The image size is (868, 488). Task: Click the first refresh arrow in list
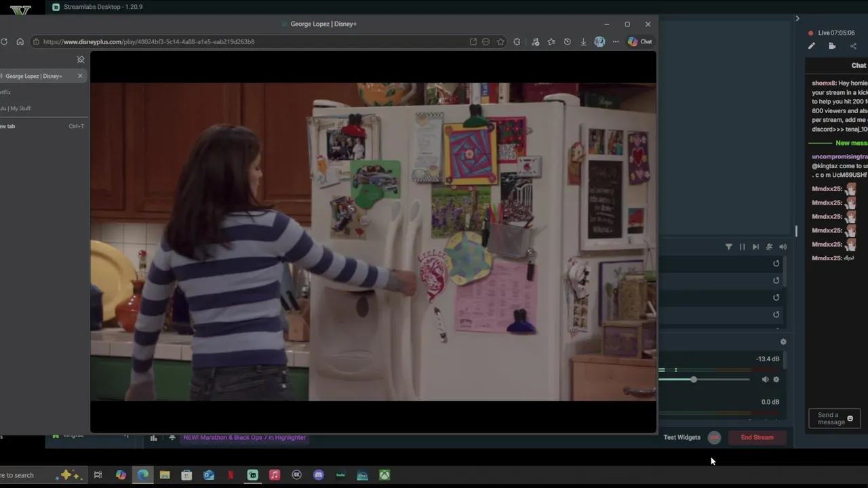pyautogui.click(x=776, y=264)
